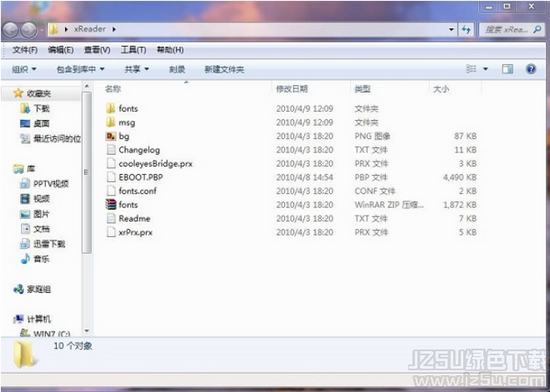This screenshot has height=392, width=550.
Task: Click the 1,872 KB size cell
Action: pyautogui.click(x=460, y=205)
